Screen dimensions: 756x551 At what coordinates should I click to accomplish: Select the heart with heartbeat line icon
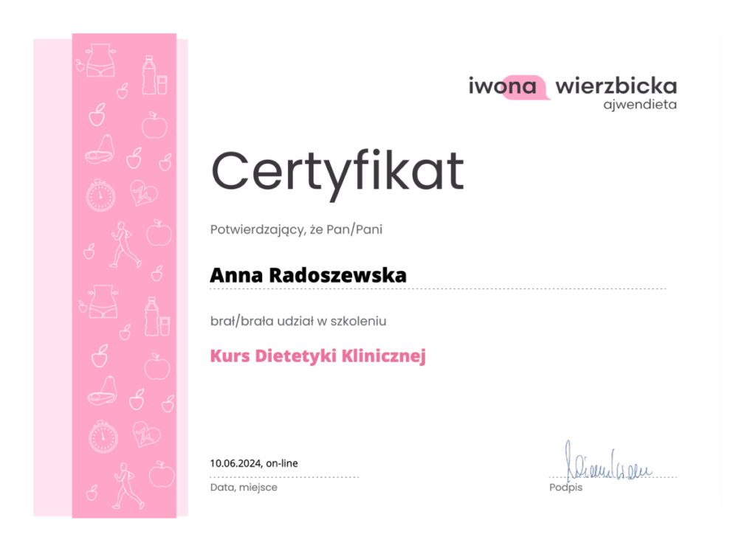[x=143, y=193]
